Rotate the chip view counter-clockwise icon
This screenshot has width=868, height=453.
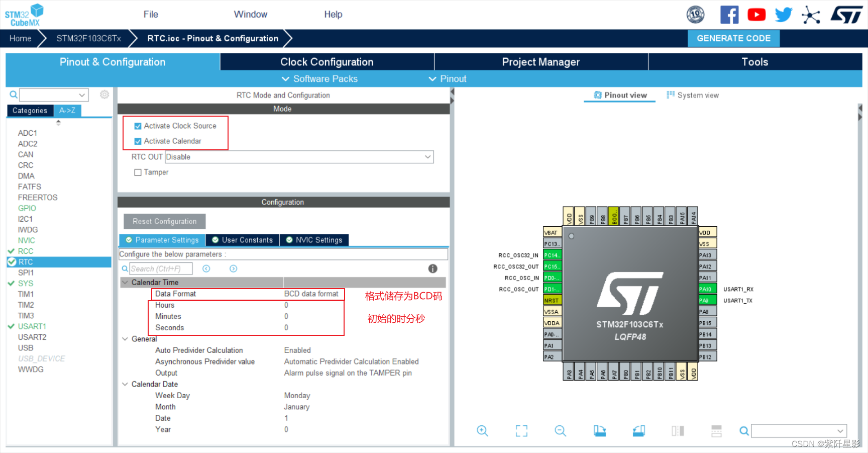point(639,431)
